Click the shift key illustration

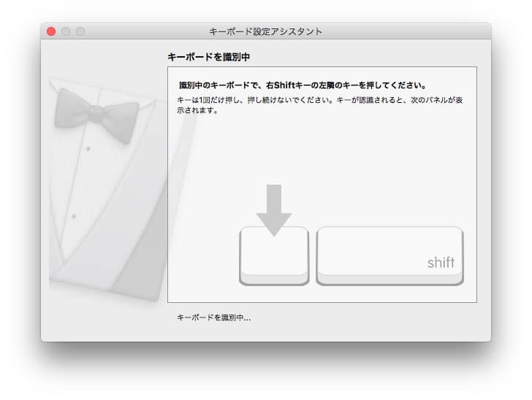[389, 256]
